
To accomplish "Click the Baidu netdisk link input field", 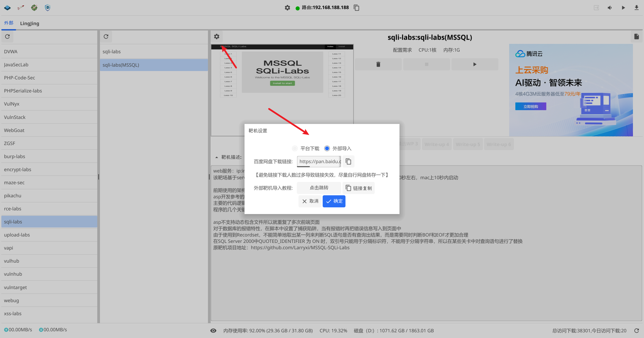I will pos(319,161).
